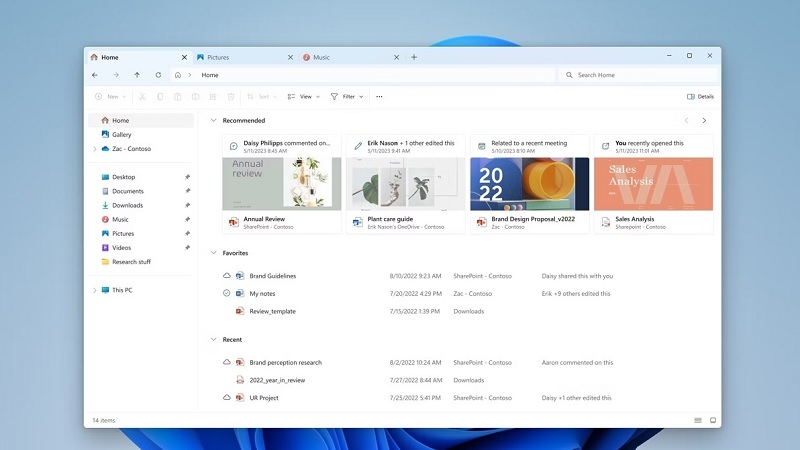800x450 pixels.
Task: Close the Pictures tab
Action: coord(290,57)
